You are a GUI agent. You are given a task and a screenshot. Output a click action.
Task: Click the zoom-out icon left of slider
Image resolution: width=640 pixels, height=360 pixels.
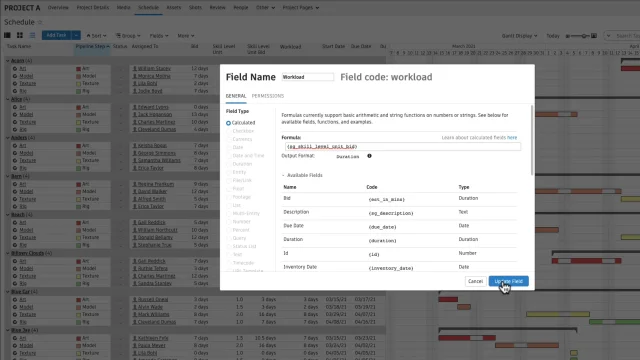[x=567, y=36]
